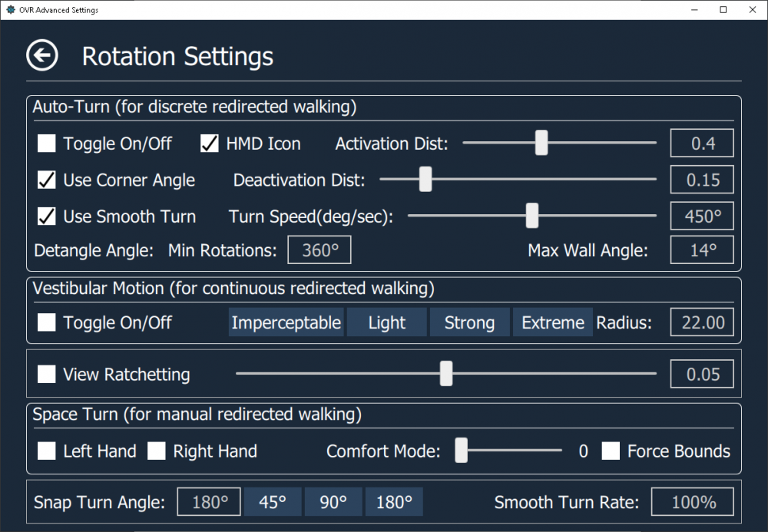This screenshot has height=532, width=768.
Task: Enable Auto-Turn Toggle On/Off checkbox
Action: (48, 144)
